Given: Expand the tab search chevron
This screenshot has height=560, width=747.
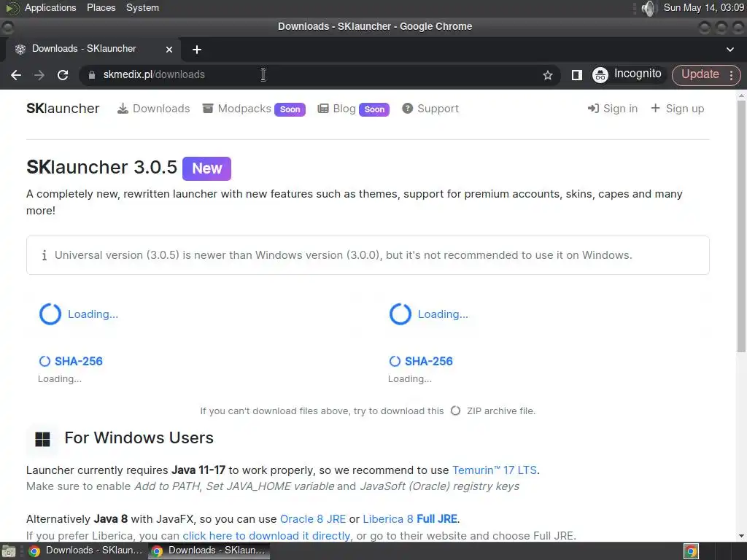Looking at the screenshot, I should [x=729, y=50].
